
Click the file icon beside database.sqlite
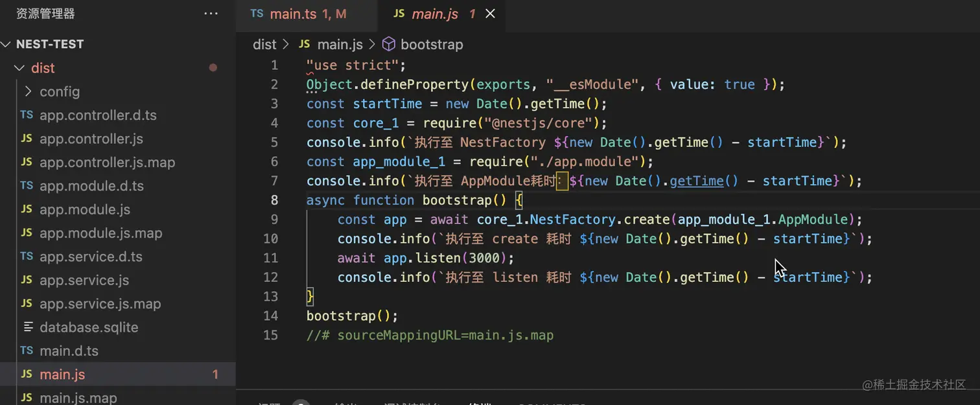pyautogui.click(x=28, y=327)
